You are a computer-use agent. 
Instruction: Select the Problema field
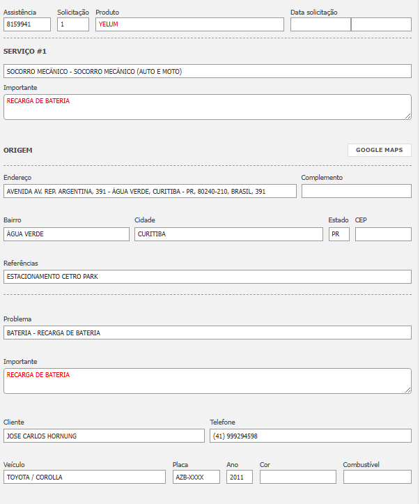pos(207,333)
